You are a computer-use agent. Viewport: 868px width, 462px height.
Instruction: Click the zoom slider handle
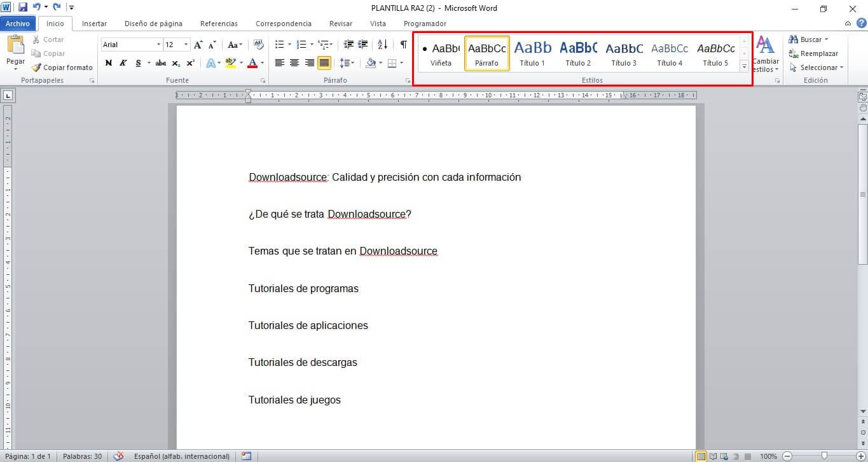824,456
